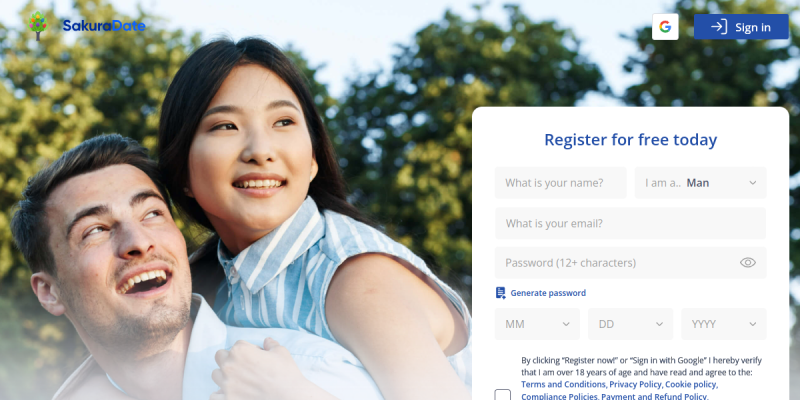Viewport: 800px width, 400px height.
Task: Click the SakuraDate tree logo icon
Action: 38,26
